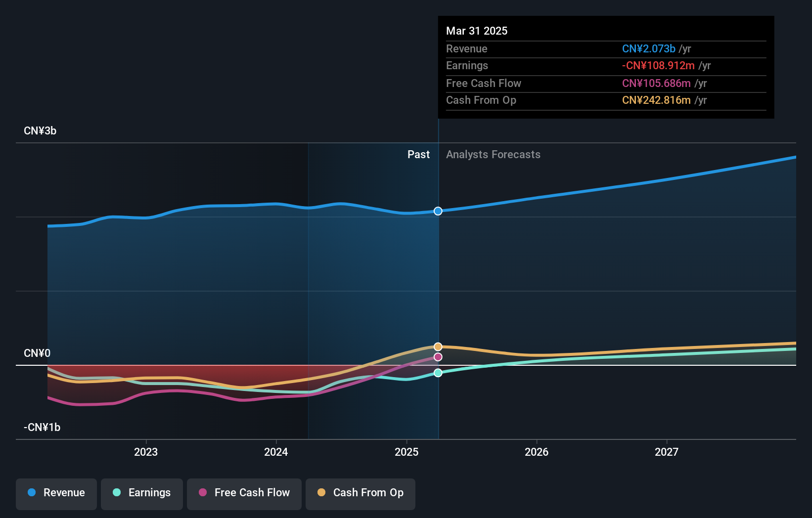The width and height of the screenshot is (812, 518).
Task: Click the CN¥105.686m free cash flow value
Action: 656,84
